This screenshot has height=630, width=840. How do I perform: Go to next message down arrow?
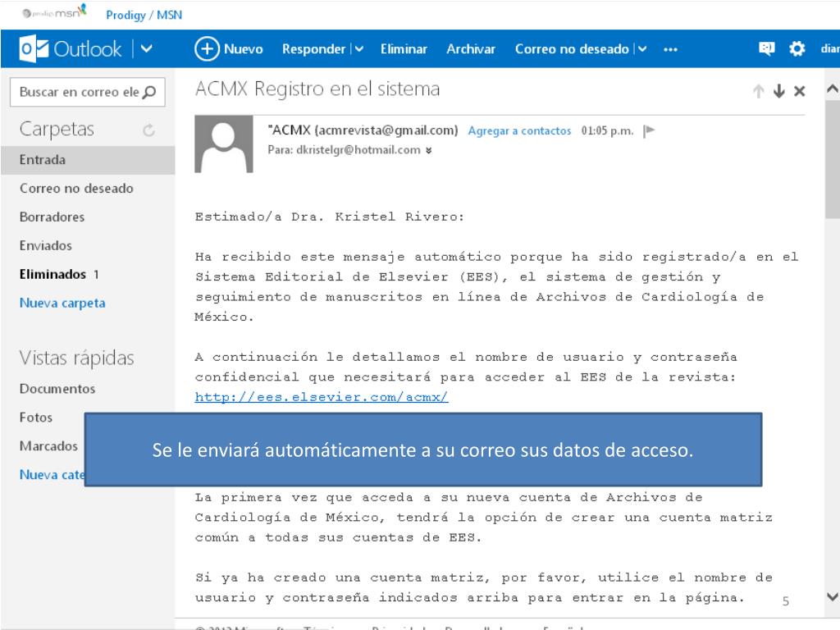click(x=779, y=91)
